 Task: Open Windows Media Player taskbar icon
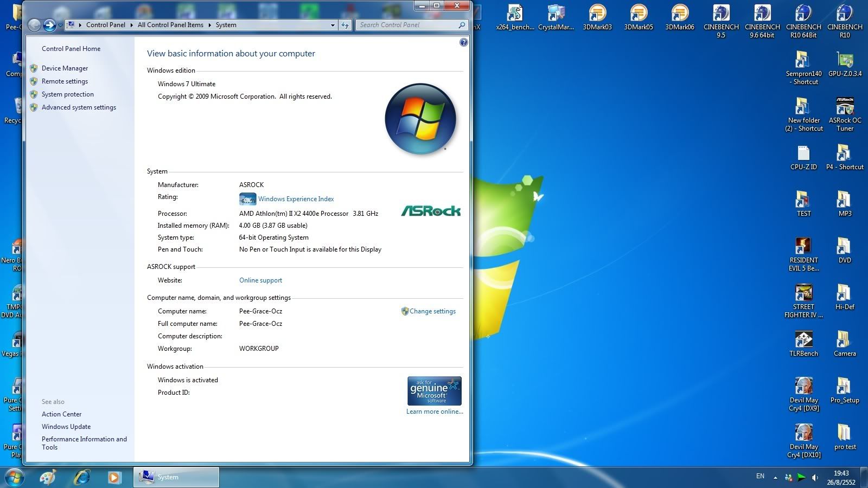click(114, 477)
